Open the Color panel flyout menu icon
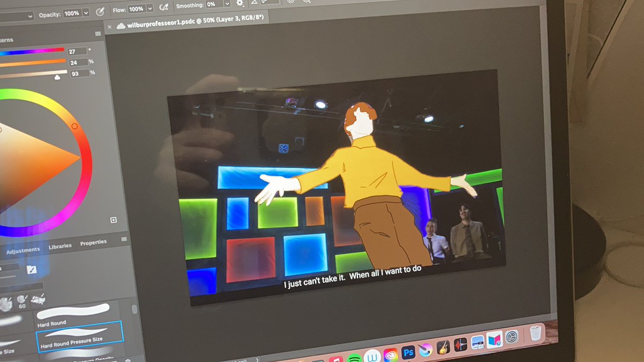Image resolution: width=644 pixels, height=362 pixels. click(98, 34)
